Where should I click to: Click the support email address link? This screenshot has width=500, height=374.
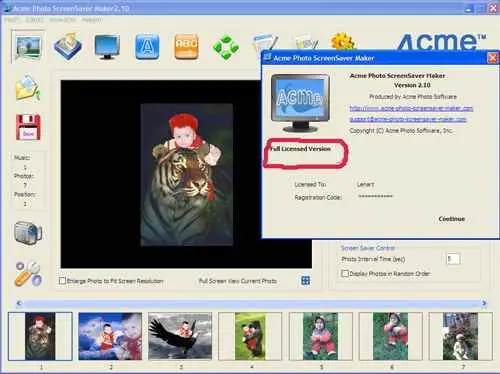[408, 119]
